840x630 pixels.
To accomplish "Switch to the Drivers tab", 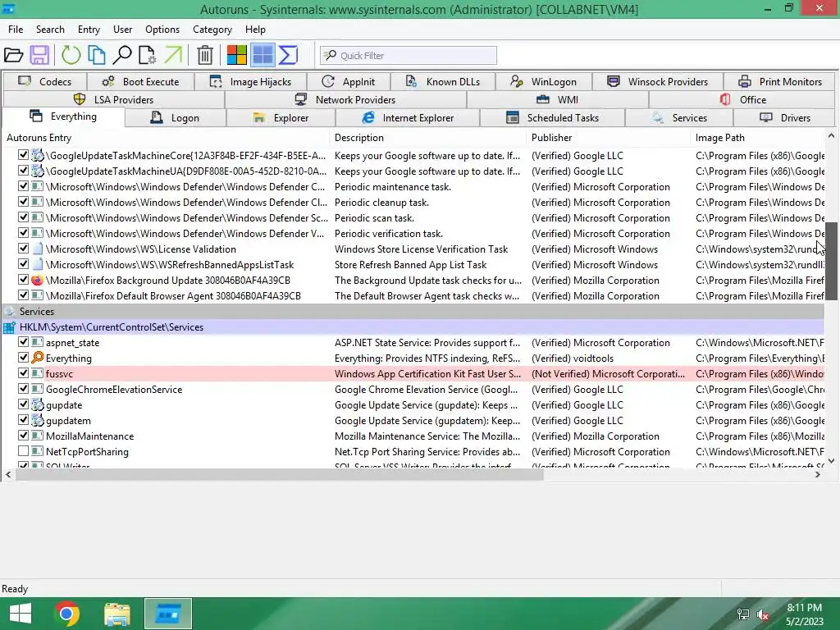I will [x=785, y=118].
